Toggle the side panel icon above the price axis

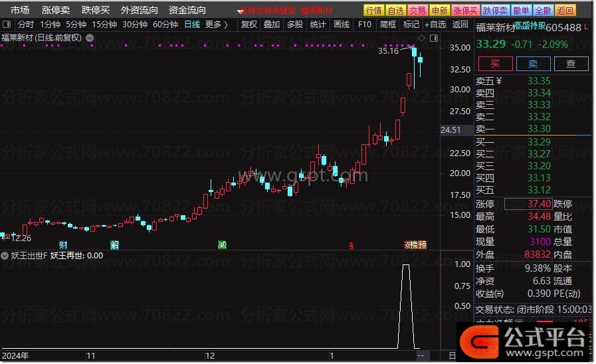point(434,38)
